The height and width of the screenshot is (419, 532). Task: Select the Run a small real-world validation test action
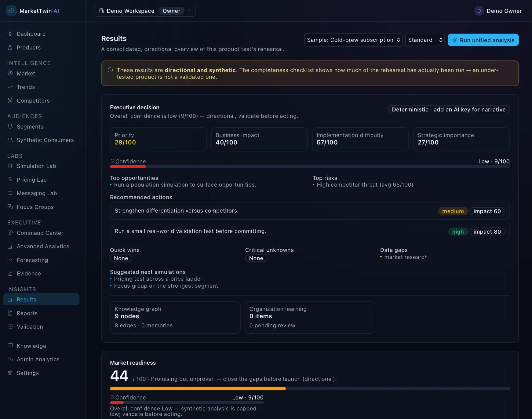pyautogui.click(x=310, y=231)
